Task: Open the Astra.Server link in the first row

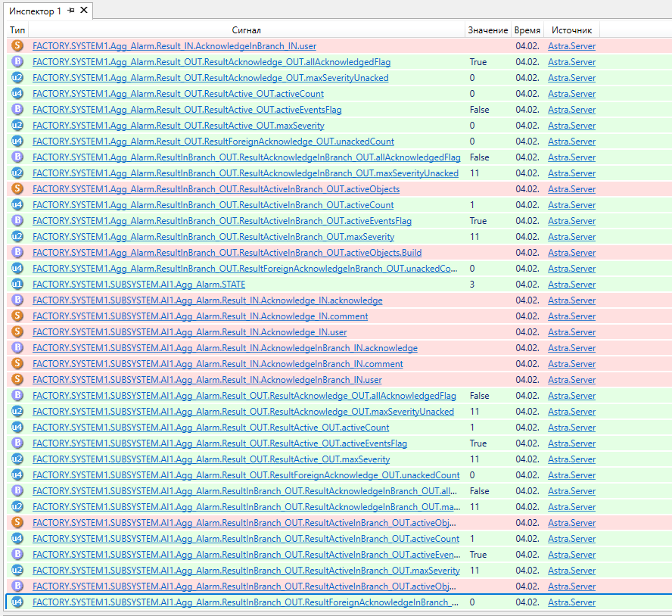Action: tap(571, 46)
